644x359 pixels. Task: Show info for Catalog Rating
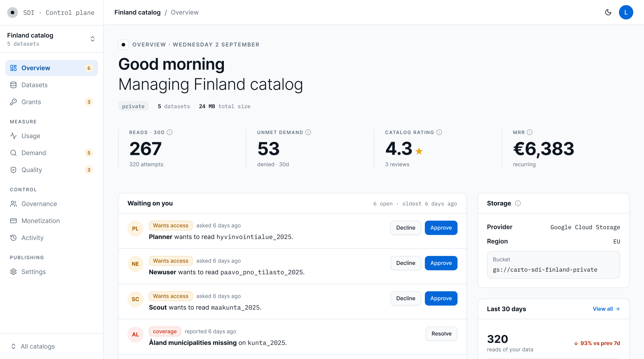point(439,132)
